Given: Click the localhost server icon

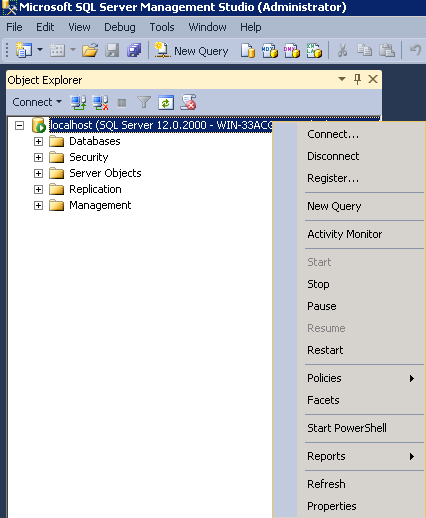Looking at the screenshot, I should (x=39, y=125).
